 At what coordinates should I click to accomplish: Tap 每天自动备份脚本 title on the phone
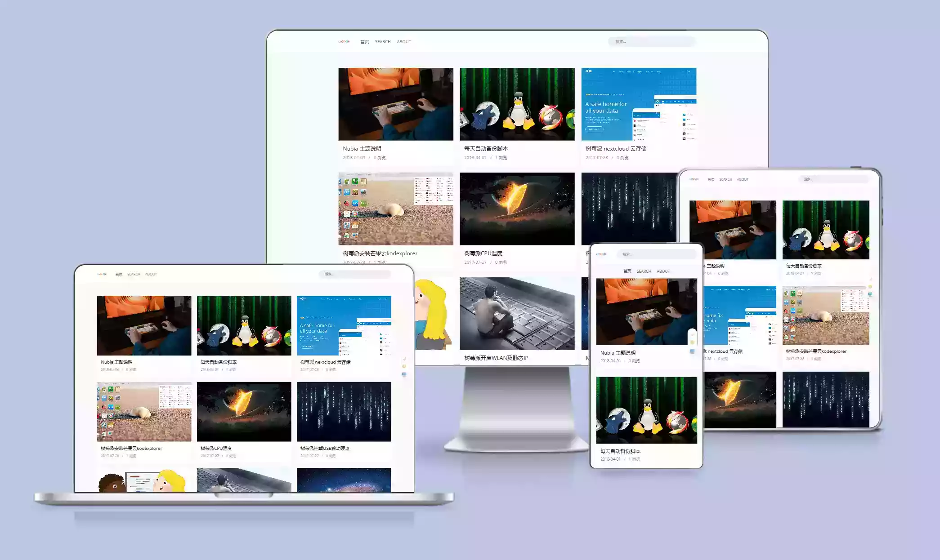[x=621, y=451]
